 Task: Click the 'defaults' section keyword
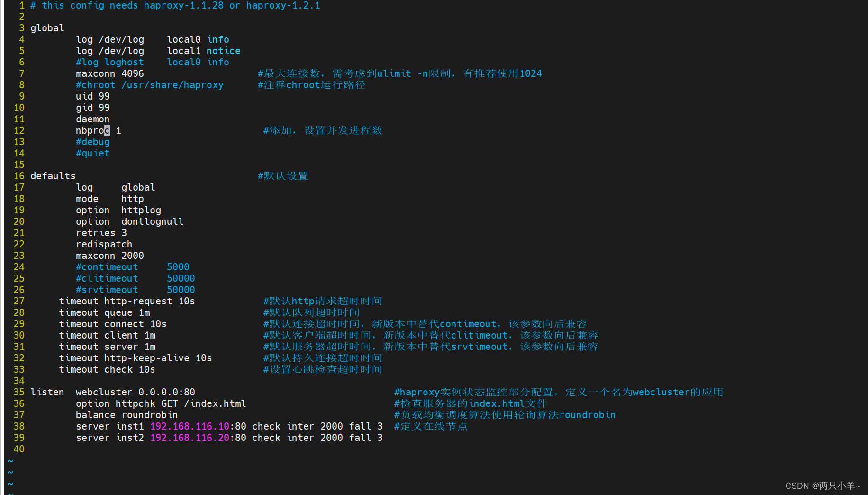coord(53,176)
